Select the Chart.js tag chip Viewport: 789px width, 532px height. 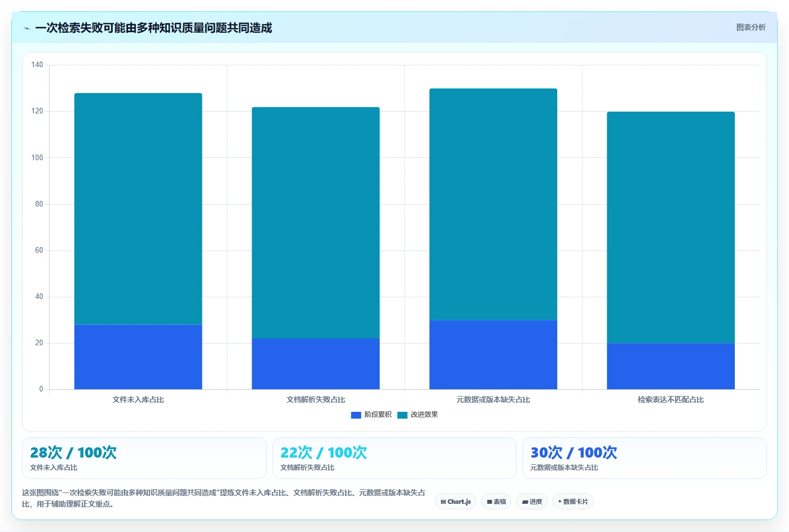click(x=456, y=502)
